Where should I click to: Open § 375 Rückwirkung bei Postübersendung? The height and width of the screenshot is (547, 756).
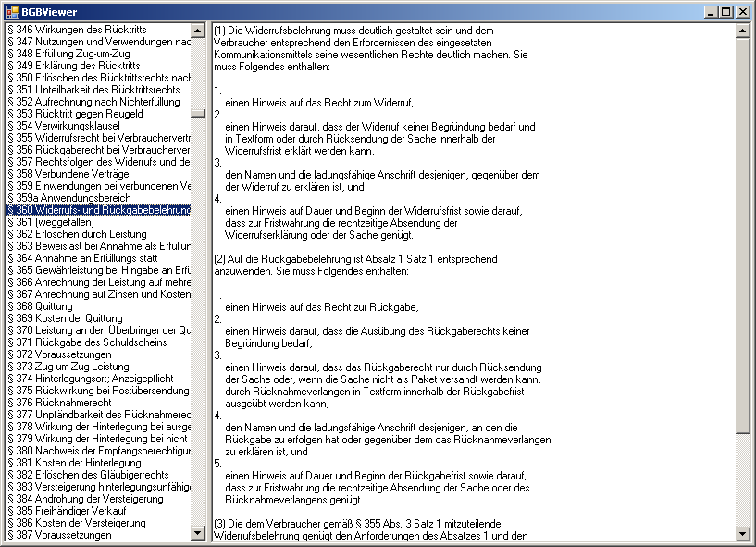point(98,392)
